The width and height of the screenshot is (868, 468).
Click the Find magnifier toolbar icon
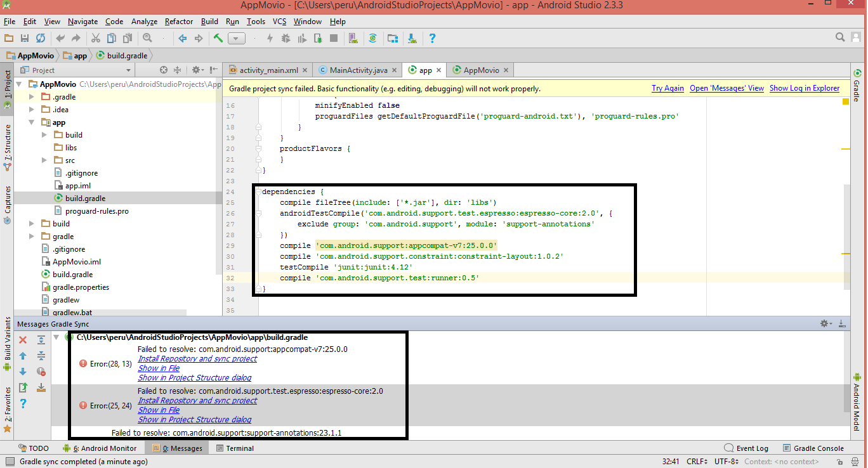[147, 39]
